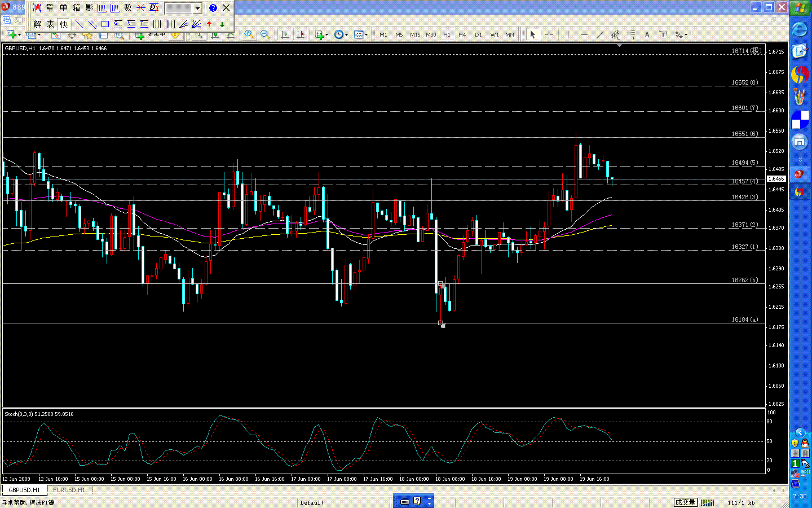Click the Dx icon in floating toolbar
Viewport: 812px width, 508px height.
click(154, 8)
